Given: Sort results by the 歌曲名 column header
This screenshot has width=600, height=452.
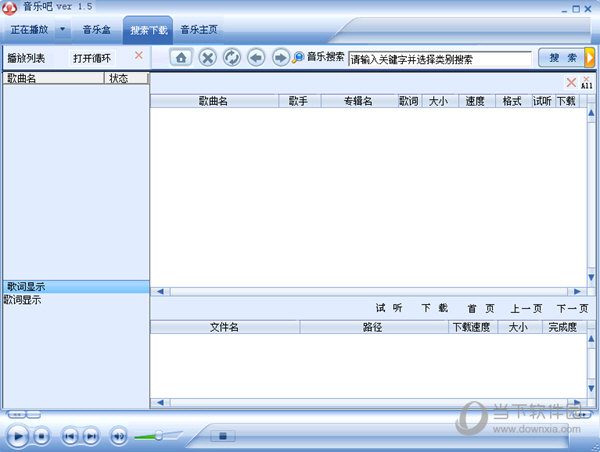Looking at the screenshot, I should tap(214, 101).
